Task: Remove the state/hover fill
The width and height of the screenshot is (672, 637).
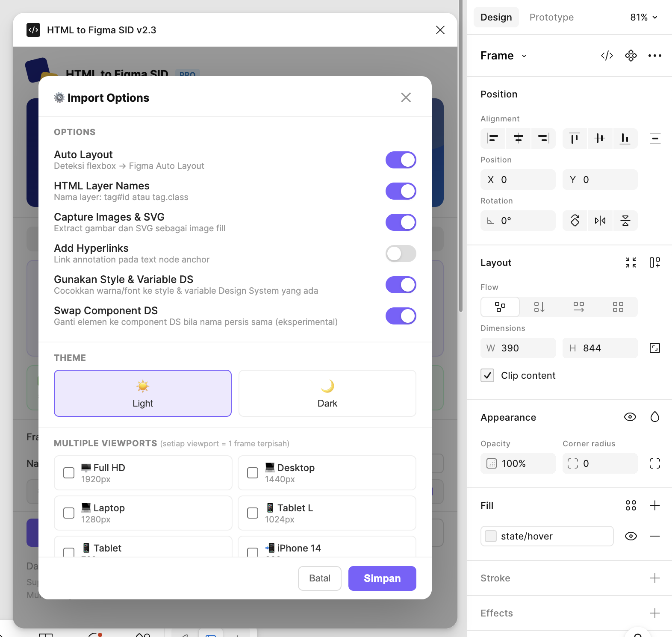Action: [x=655, y=536]
